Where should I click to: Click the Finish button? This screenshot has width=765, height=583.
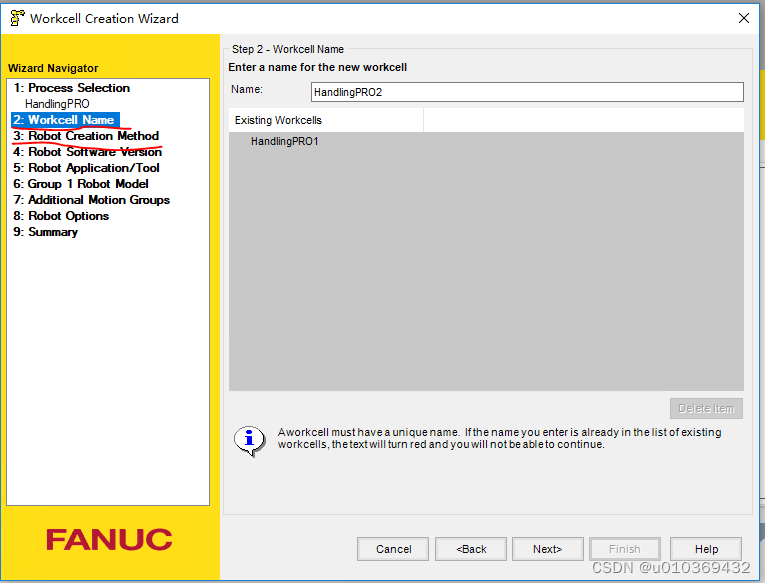pos(624,549)
